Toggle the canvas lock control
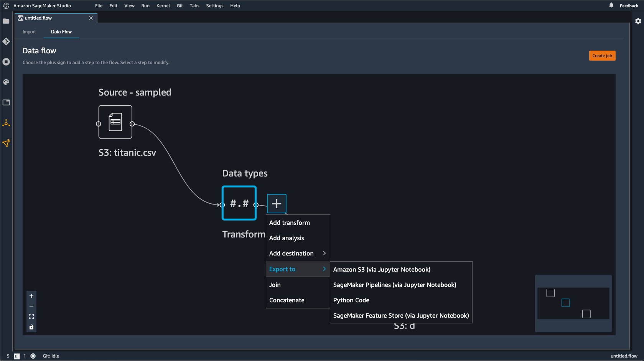The image size is (644, 361). coord(31,327)
